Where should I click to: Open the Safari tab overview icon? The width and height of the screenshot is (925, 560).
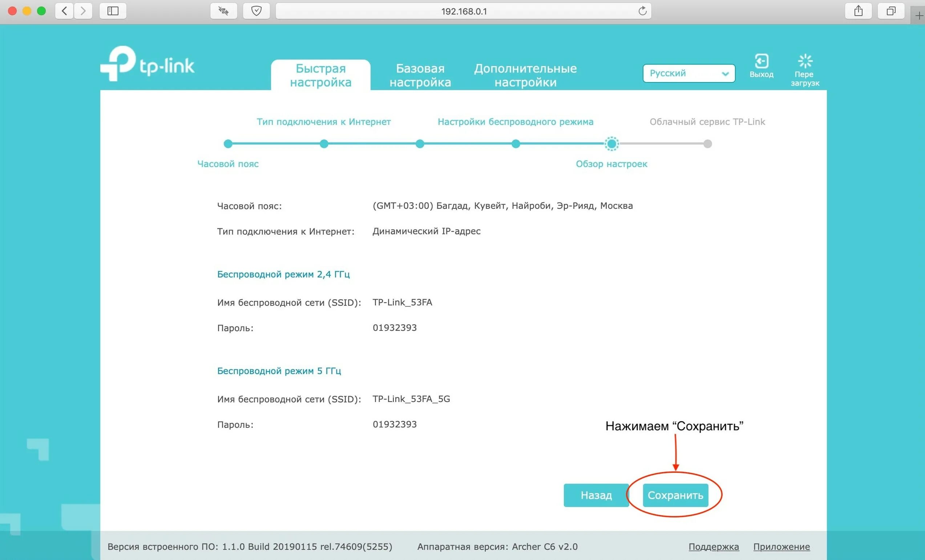891,11
